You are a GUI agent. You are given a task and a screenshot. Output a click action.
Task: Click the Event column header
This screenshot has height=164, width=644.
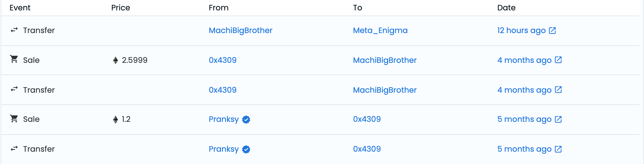(x=20, y=8)
